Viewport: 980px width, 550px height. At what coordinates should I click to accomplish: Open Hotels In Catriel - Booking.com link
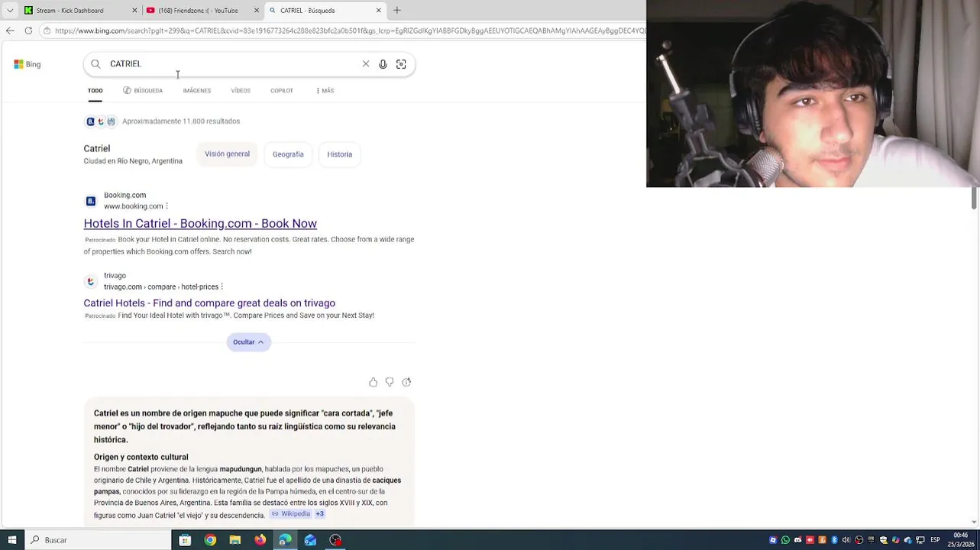pyautogui.click(x=200, y=223)
